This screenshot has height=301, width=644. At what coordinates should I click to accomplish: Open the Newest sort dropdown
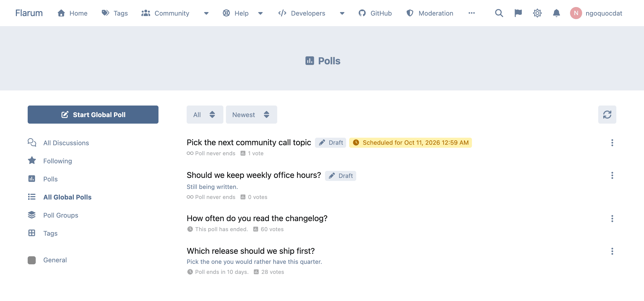click(x=251, y=115)
